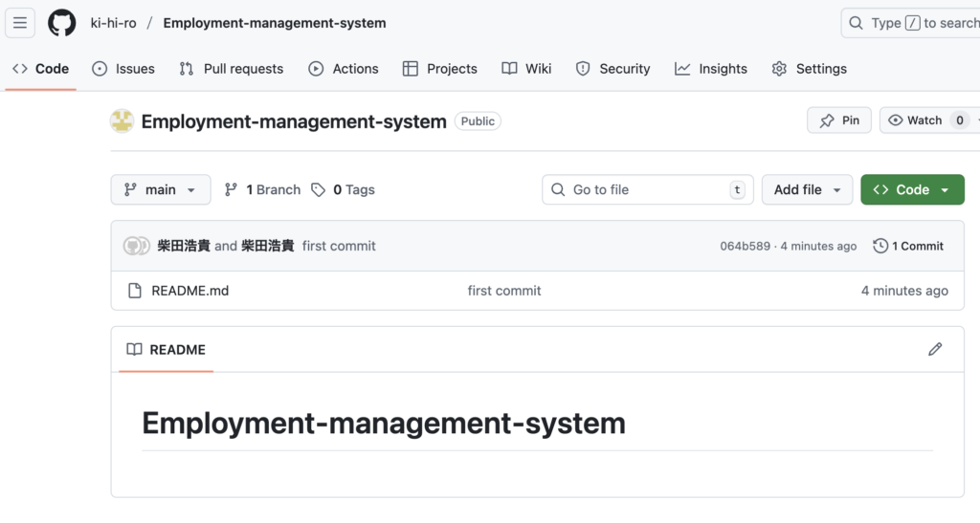Go to the Actions tab
This screenshot has height=523, width=980.
coord(344,69)
